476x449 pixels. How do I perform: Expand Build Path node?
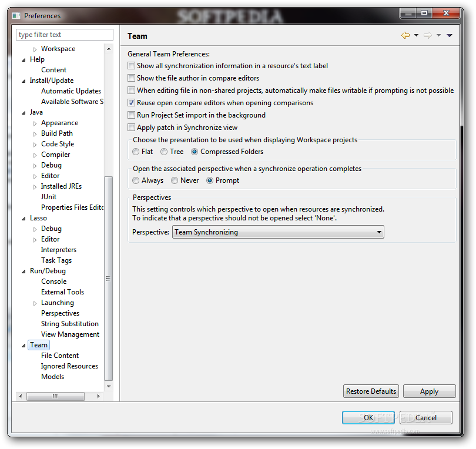tap(35, 134)
